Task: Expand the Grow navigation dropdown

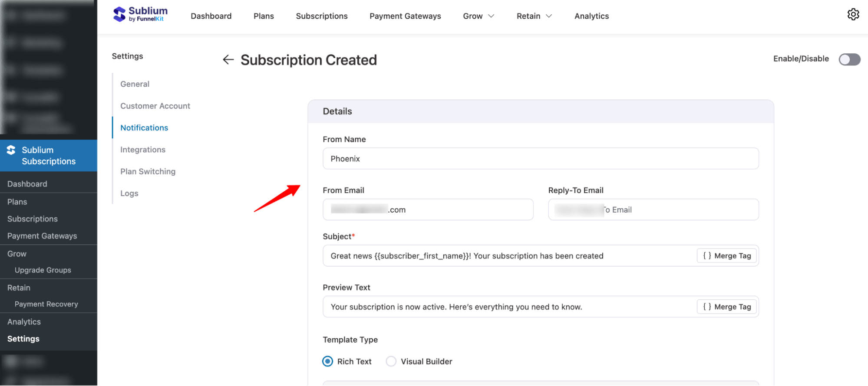Action: point(478,16)
